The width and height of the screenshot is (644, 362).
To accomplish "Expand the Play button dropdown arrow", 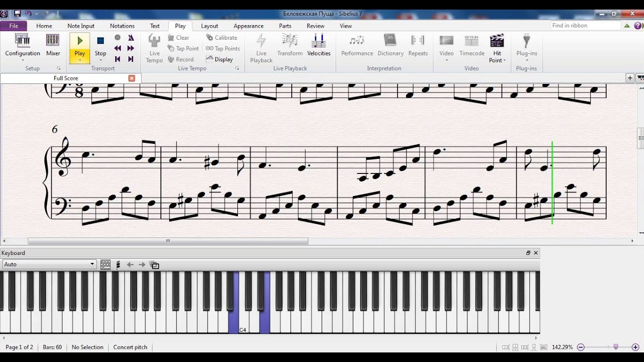I will pyautogui.click(x=79, y=60).
